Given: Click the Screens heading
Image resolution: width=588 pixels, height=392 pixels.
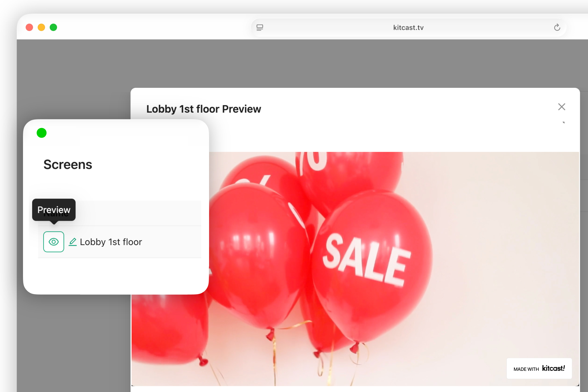Looking at the screenshot, I should coord(68,165).
